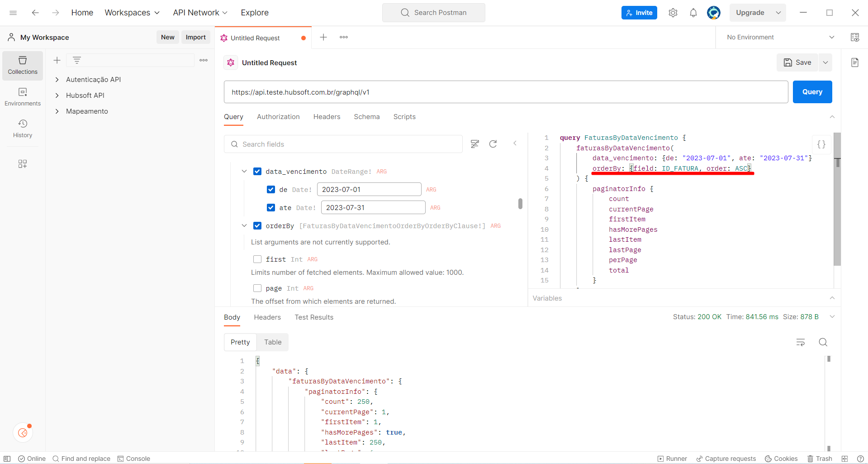The height and width of the screenshot is (464, 868).
Task: Toggle the sidebar layout icon in status bar
Action: [x=7, y=459]
